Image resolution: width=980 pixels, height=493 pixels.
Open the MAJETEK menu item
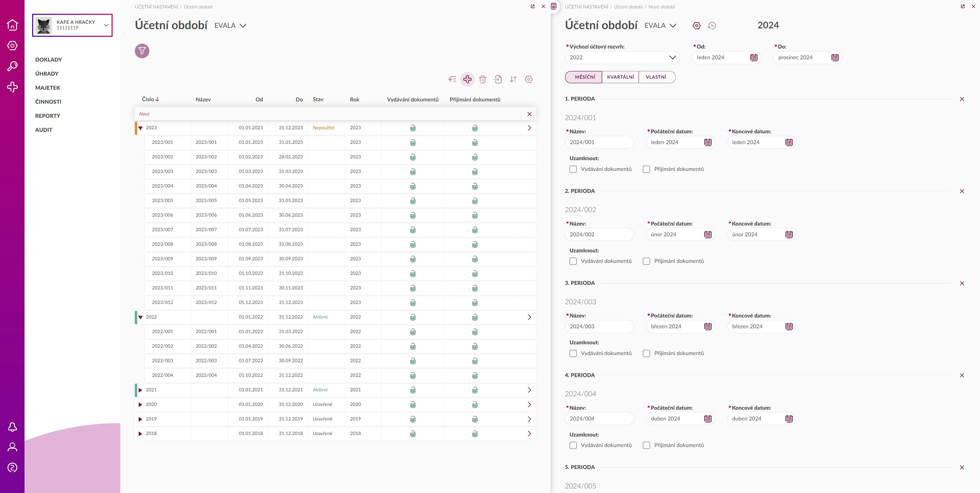point(47,88)
